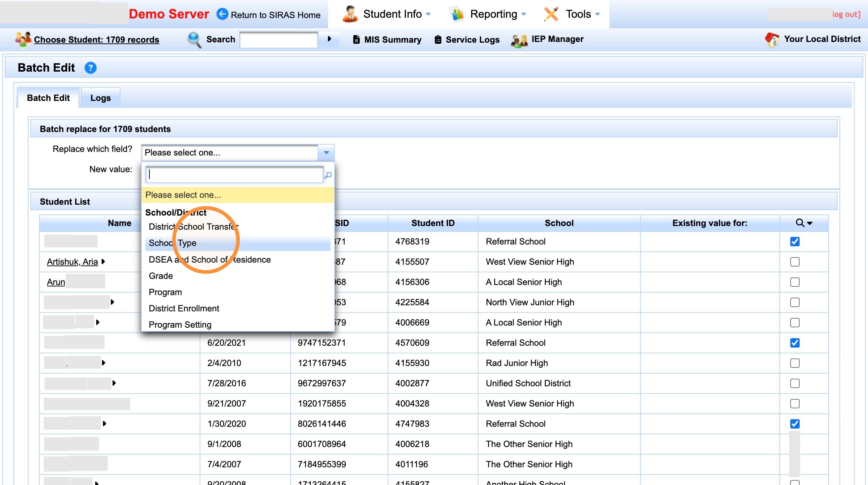868x485 pixels.
Task: Click the Name column header
Action: click(120, 223)
